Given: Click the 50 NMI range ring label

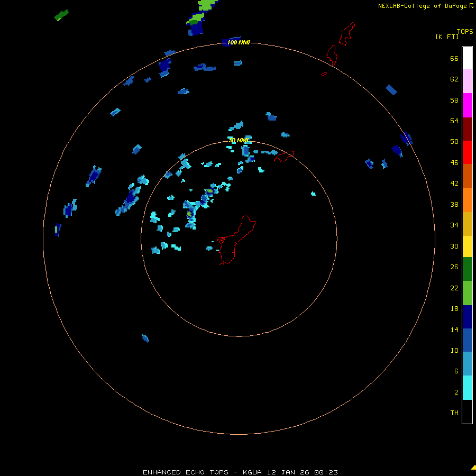Looking at the screenshot, I should click(239, 140).
